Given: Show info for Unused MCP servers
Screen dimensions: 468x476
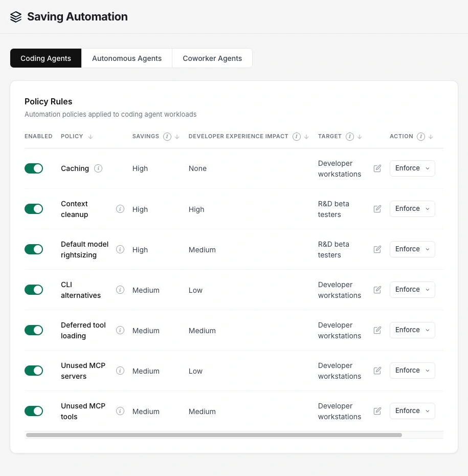Looking at the screenshot, I should (120, 371).
